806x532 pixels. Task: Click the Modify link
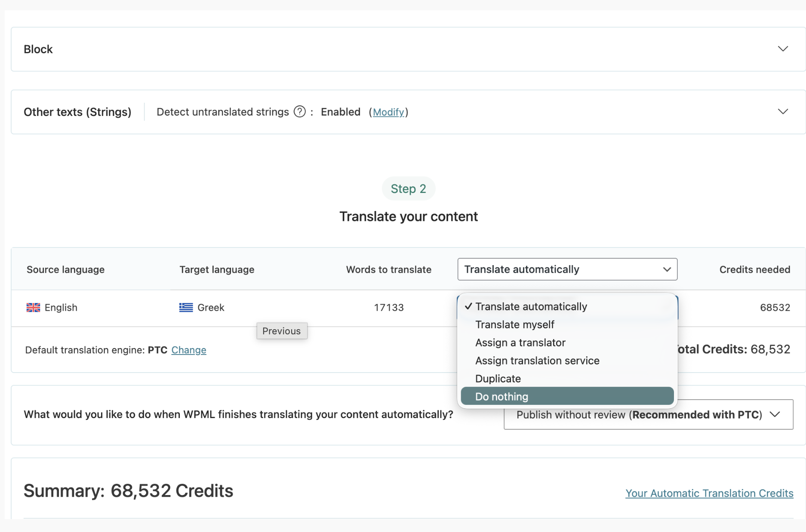point(388,112)
